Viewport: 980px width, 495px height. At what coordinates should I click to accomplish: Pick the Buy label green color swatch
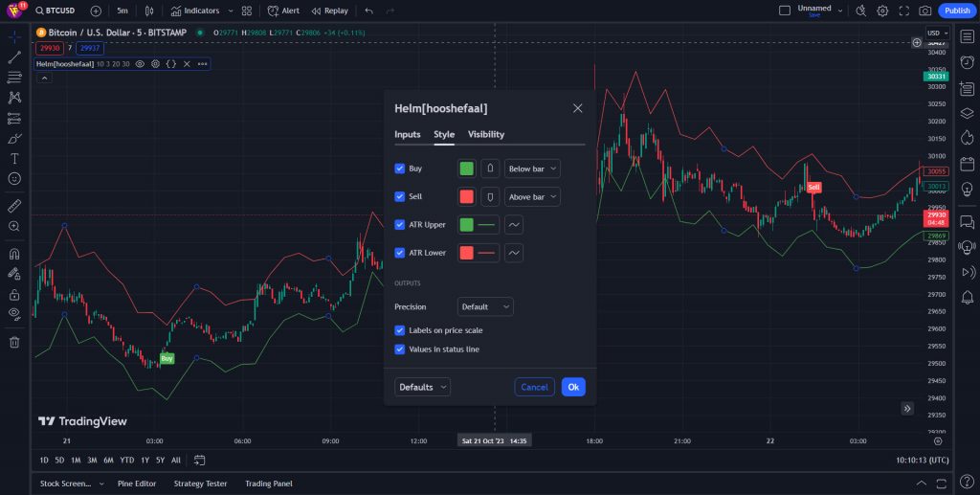[467, 169]
